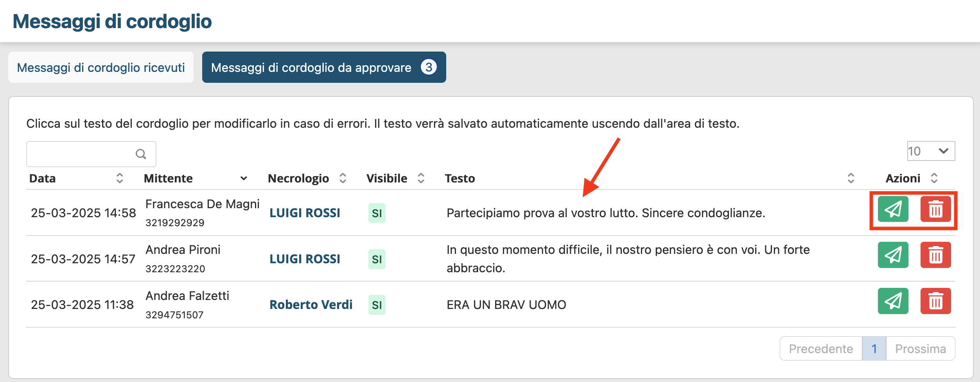
Task: Sort by Necrologio column arrows
Action: point(343,179)
